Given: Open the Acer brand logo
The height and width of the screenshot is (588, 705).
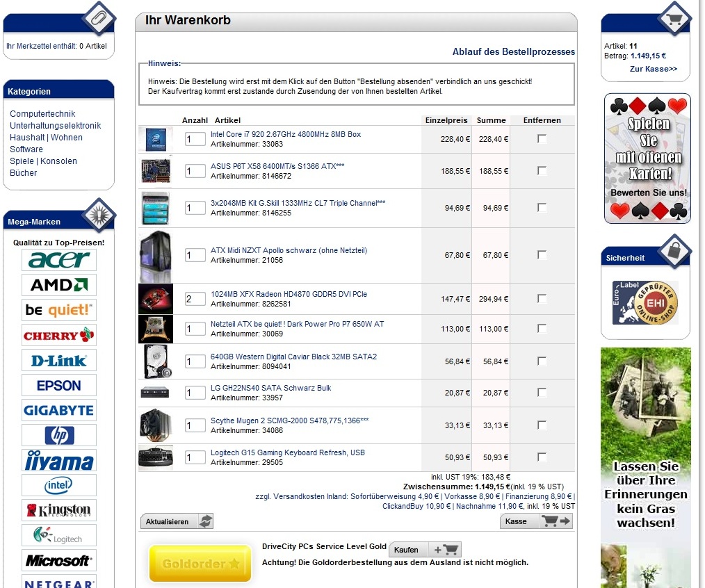Looking at the screenshot, I should point(59,260).
